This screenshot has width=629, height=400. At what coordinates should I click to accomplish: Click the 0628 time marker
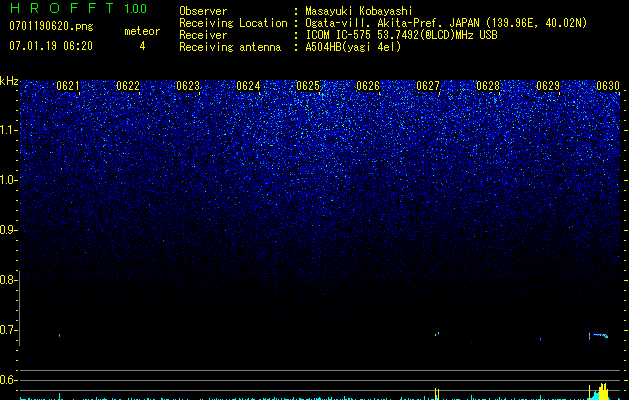pos(488,86)
